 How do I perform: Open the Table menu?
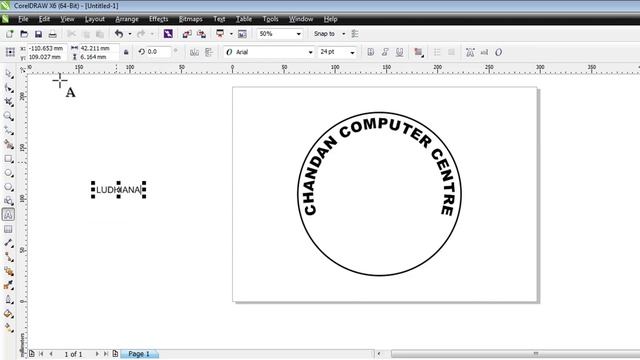(244, 19)
